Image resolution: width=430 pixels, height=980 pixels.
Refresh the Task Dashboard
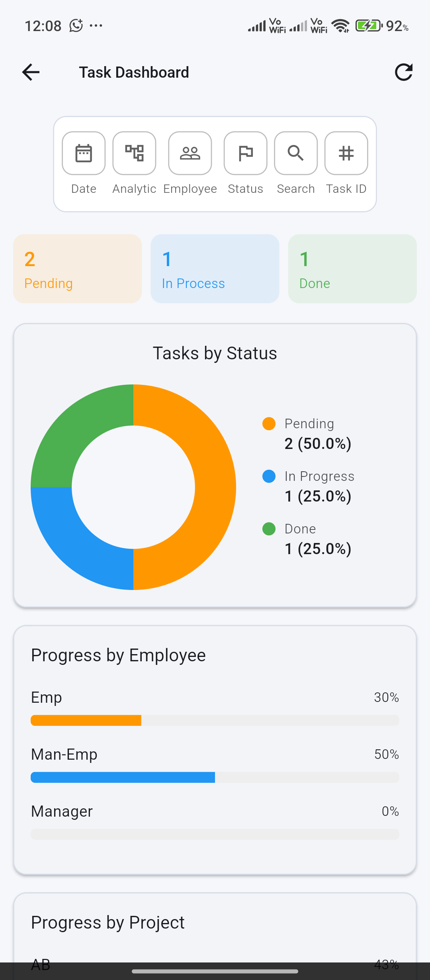coord(403,72)
